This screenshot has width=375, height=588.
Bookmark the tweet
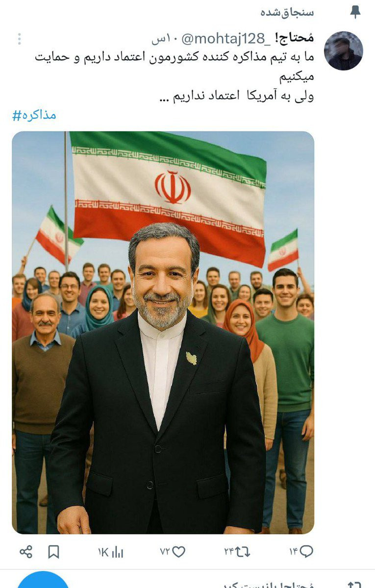[53, 552]
